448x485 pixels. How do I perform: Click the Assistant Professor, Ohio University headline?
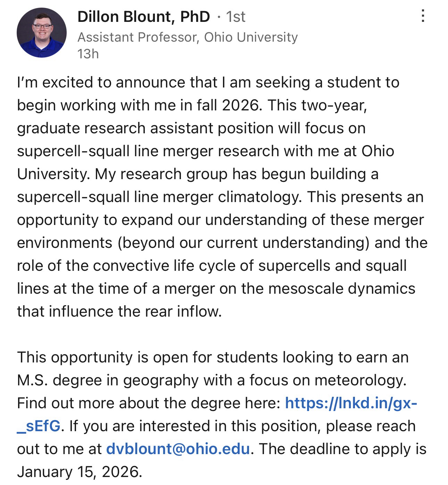[188, 37]
